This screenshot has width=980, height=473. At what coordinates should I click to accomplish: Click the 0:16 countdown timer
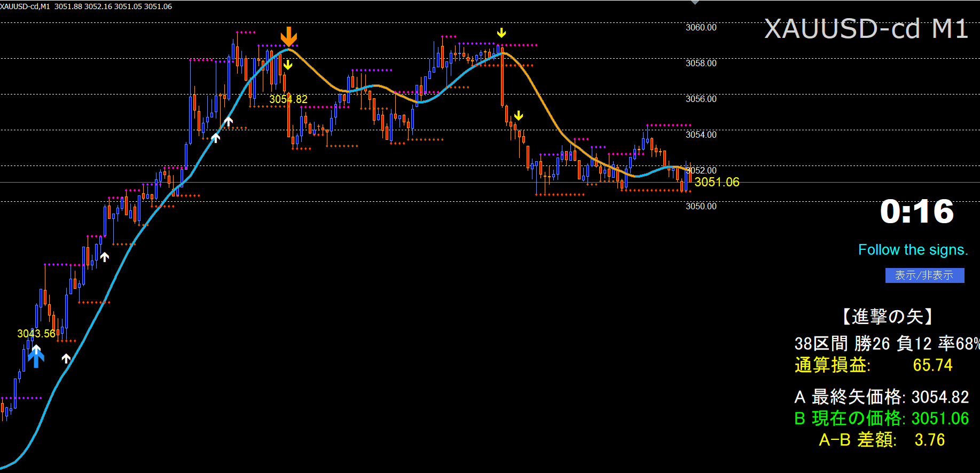tap(917, 211)
